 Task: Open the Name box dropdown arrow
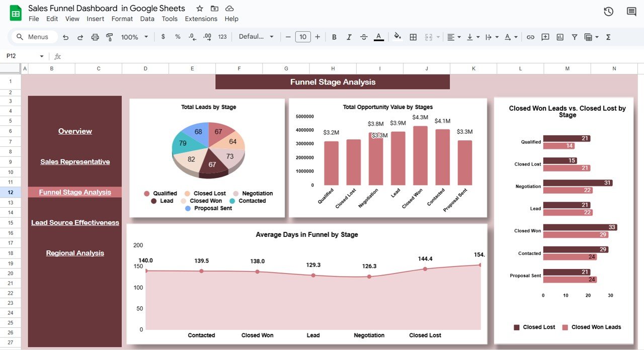pyautogui.click(x=42, y=56)
